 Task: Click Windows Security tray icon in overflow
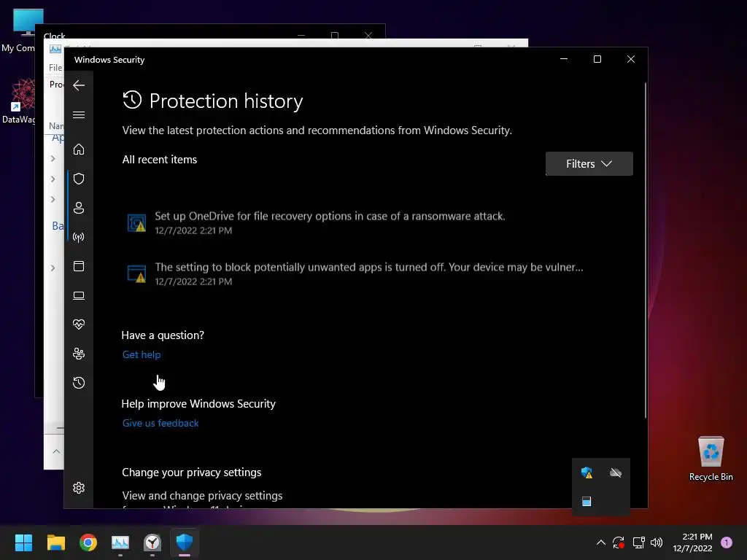tap(587, 472)
